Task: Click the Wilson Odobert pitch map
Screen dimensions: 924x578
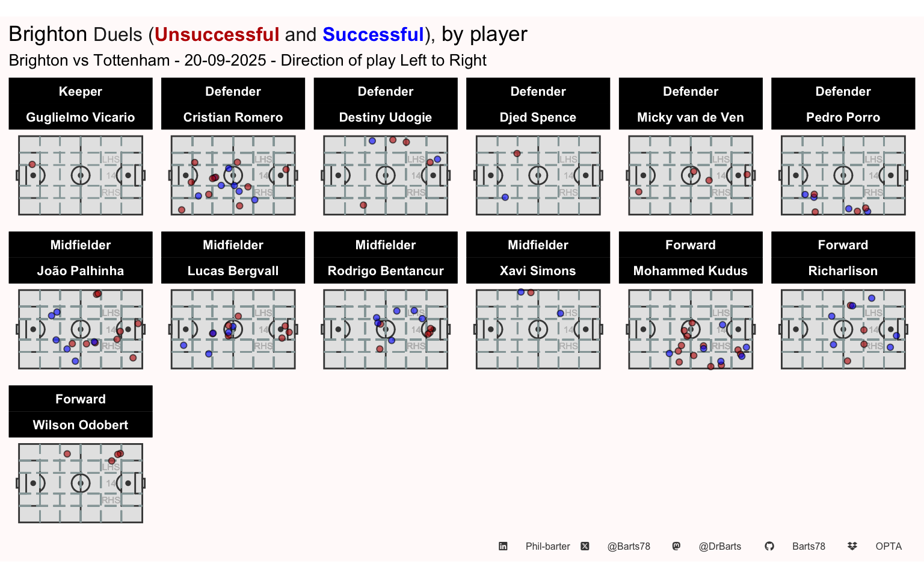Action: tap(81, 483)
